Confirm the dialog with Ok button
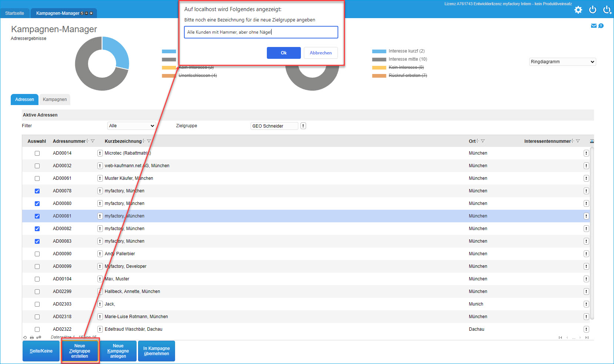 coord(283,53)
